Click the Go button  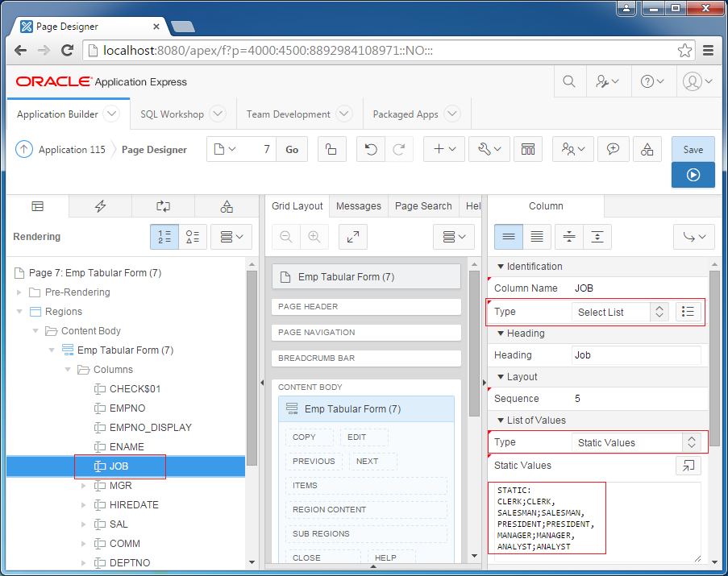[292, 149]
